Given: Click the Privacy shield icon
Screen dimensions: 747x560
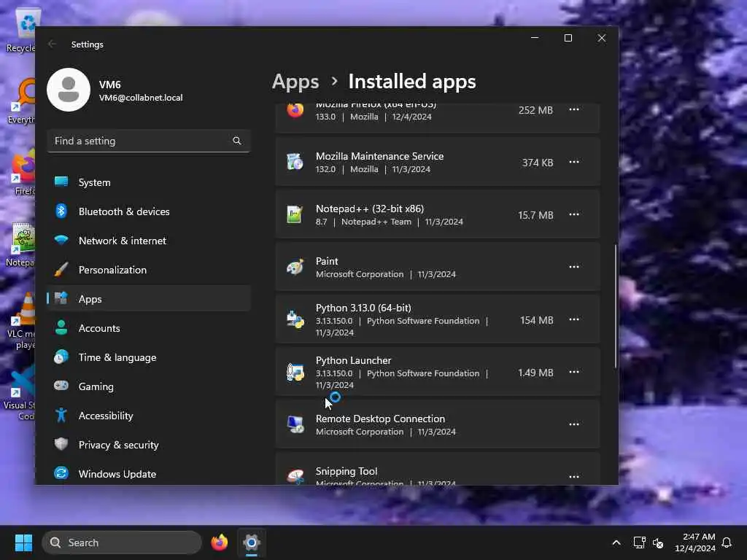Looking at the screenshot, I should pyautogui.click(x=61, y=444).
